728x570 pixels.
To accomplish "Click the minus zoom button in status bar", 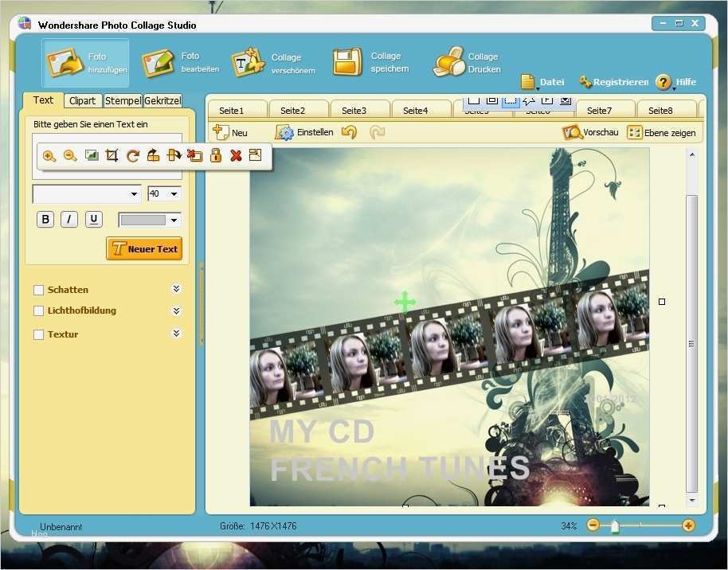I will point(593,525).
